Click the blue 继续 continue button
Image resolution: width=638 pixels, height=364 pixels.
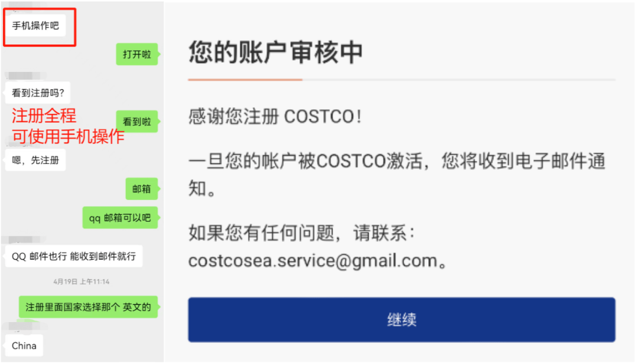tap(401, 320)
